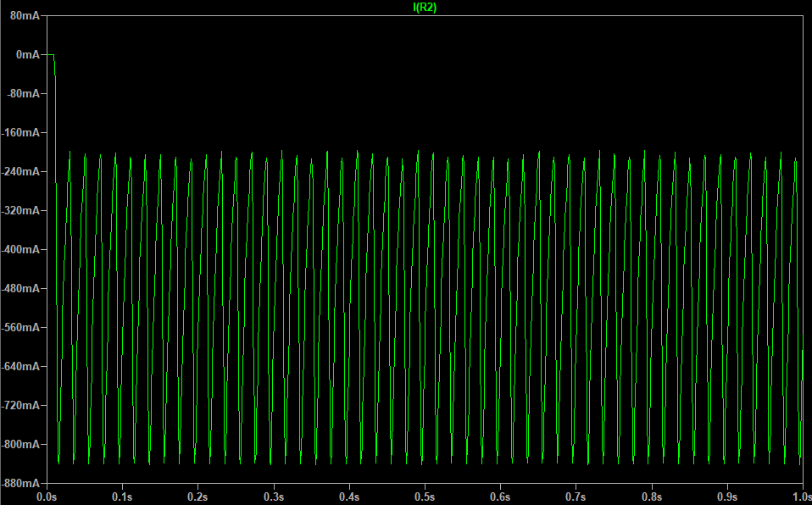Click the -480mA axis label
The height and width of the screenshot is (505, 812).
20,288
